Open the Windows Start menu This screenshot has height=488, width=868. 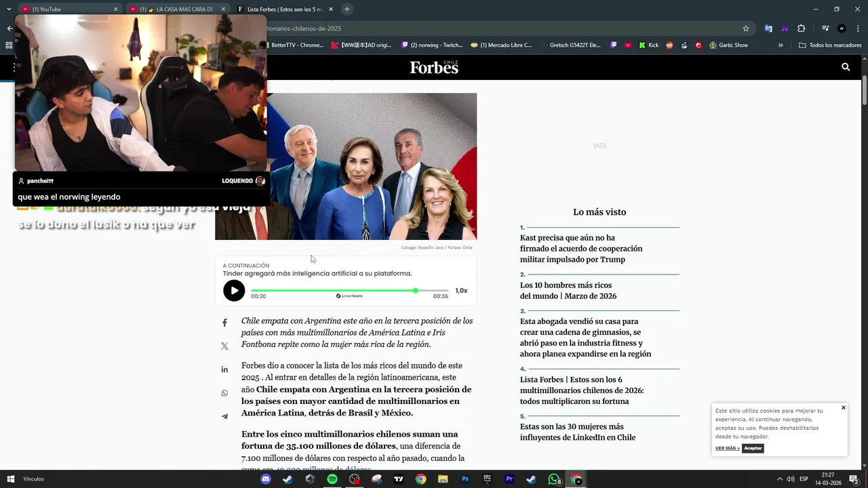click(x=11, y=479)
